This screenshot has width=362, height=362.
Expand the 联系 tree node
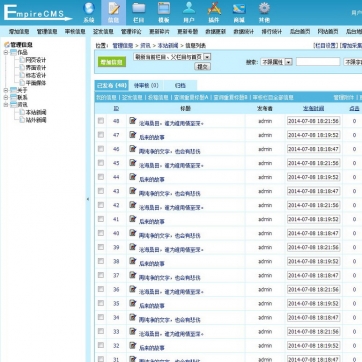click(6, 97)
